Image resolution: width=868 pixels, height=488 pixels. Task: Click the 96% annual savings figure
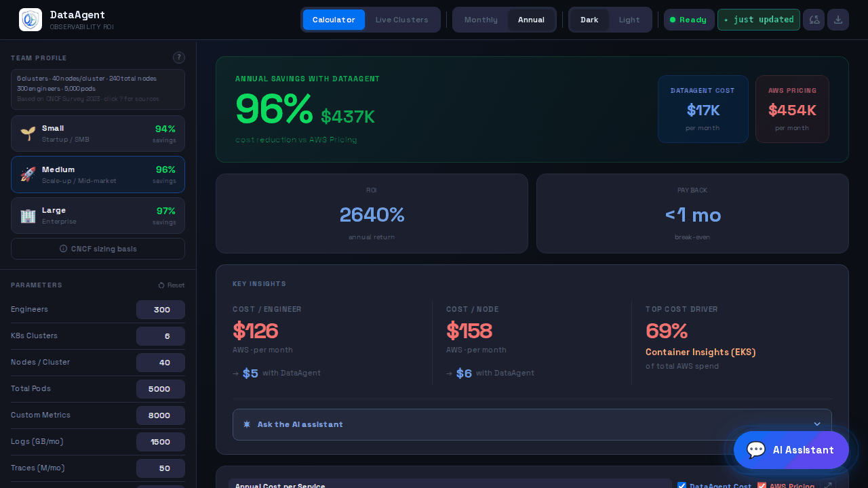coord(274,108)
